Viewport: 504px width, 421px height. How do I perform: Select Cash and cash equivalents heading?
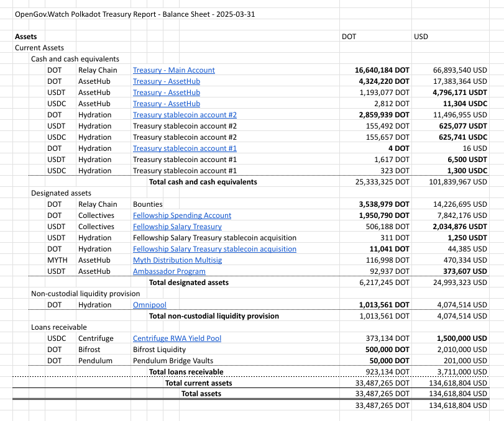[75, 59]
